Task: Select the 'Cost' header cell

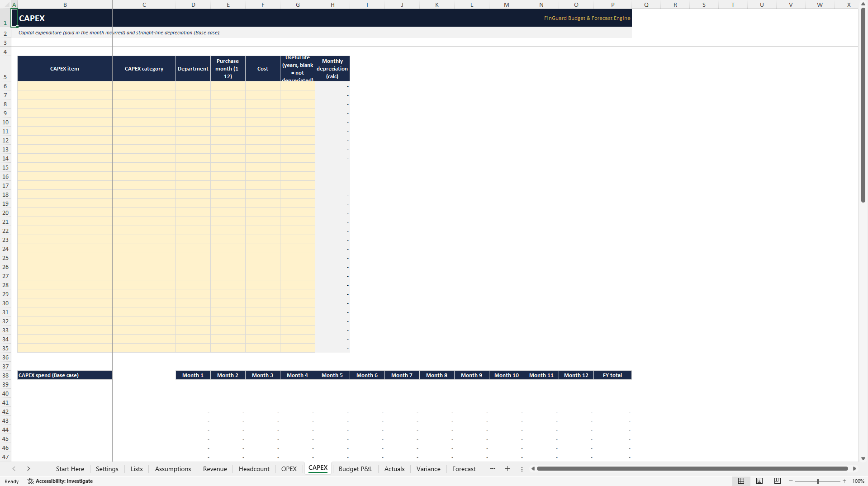Action: (263, 69)
